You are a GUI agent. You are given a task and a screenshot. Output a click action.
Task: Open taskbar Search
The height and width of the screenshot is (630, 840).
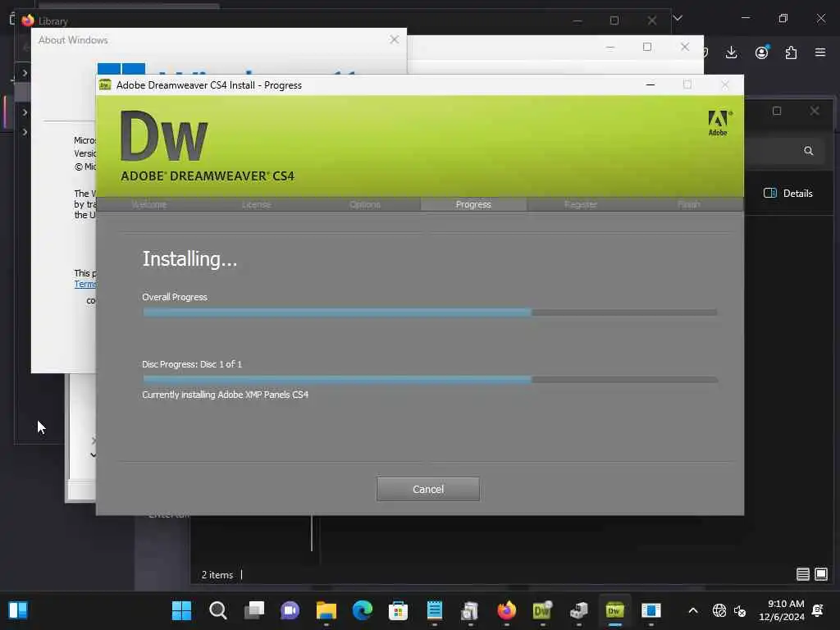tap(218, 610)
